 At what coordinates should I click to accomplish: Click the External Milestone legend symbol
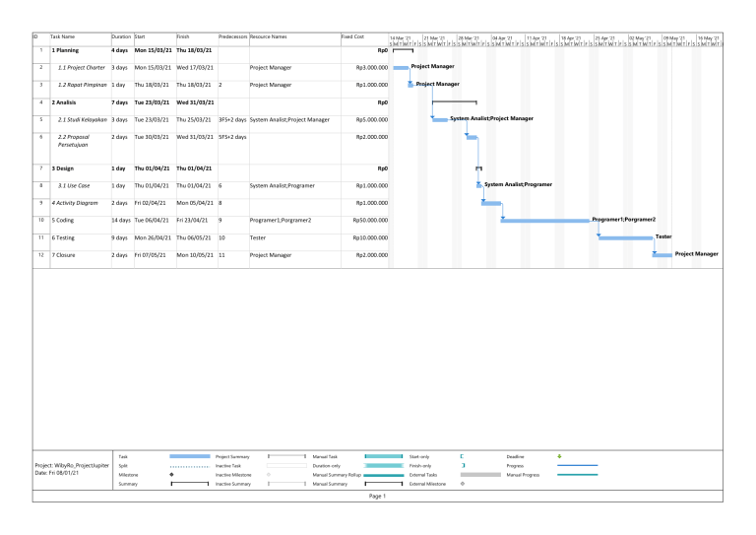[x=463, y=484]
